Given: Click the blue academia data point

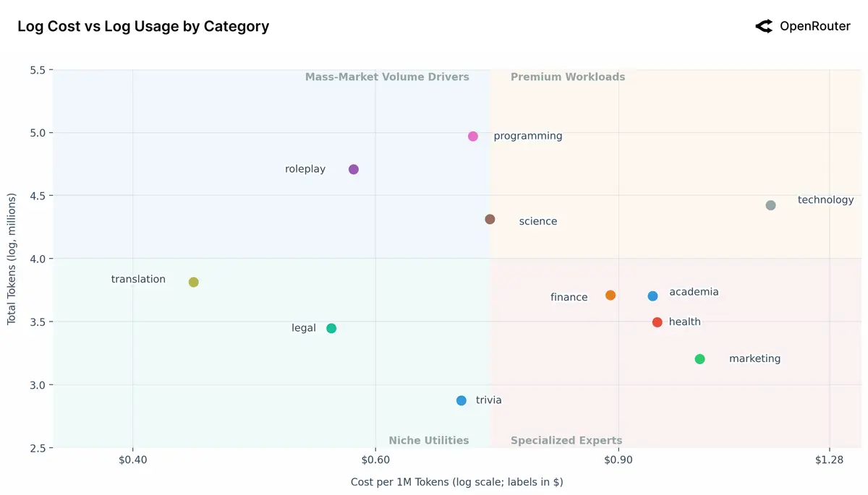Looking at the screenshot, I should click(x=652, y=296).
